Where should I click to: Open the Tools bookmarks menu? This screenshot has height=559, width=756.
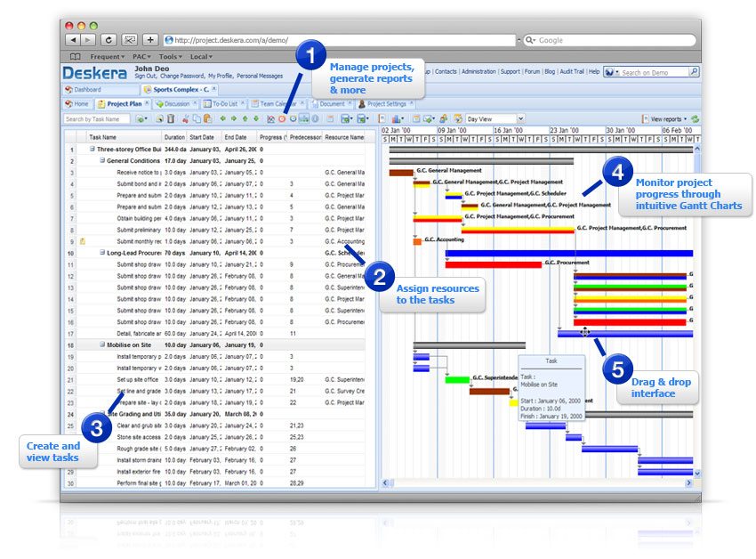170,56
